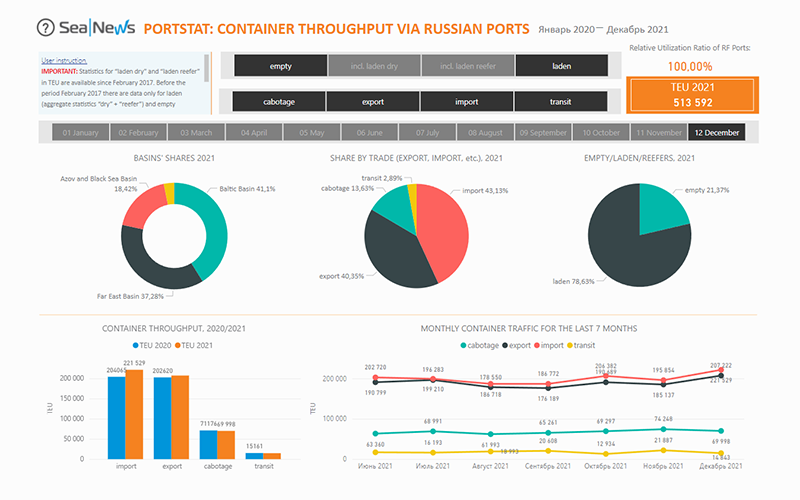The image size is (800, 500).
Task: Open the User instruction link
Action: tap(64, 60)
